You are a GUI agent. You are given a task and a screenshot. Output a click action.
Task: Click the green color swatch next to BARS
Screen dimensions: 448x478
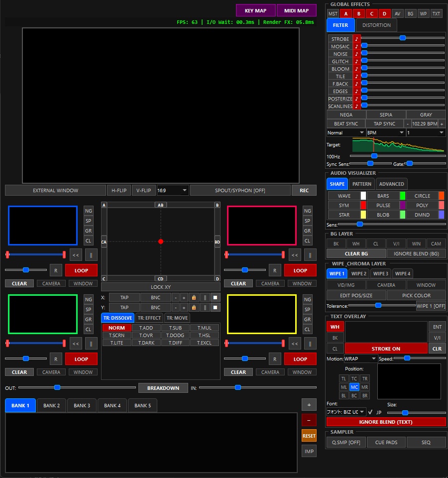tap(403, 196)
